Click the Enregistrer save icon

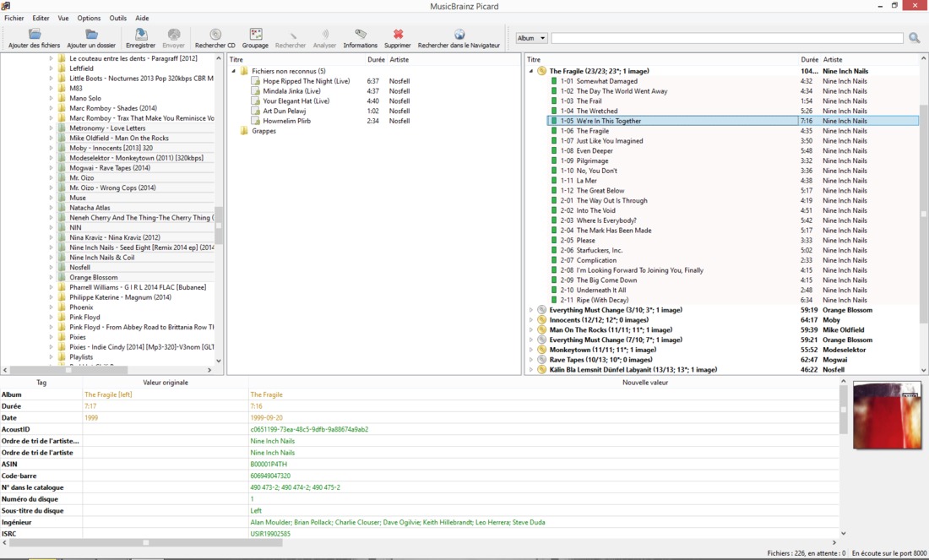[x=140, y=35]
